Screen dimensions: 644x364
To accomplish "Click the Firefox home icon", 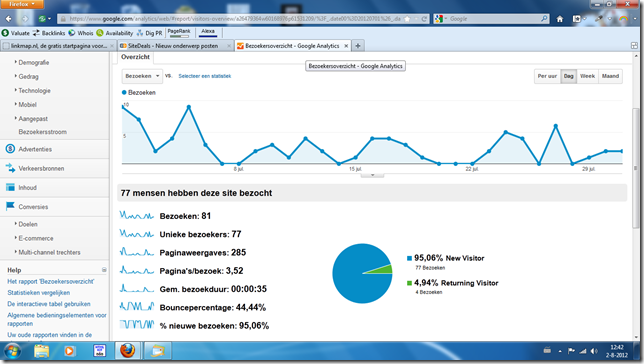I will tap(559, 19).
